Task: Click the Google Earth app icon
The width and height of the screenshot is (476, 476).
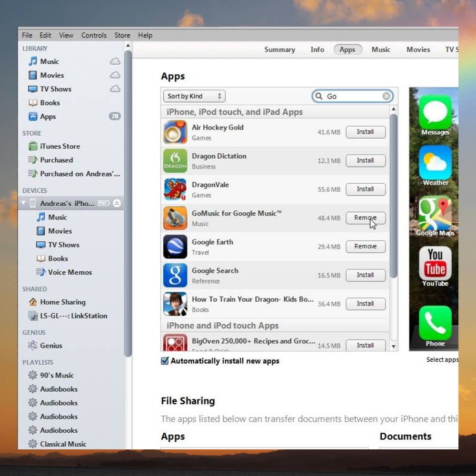Action: 175,247
